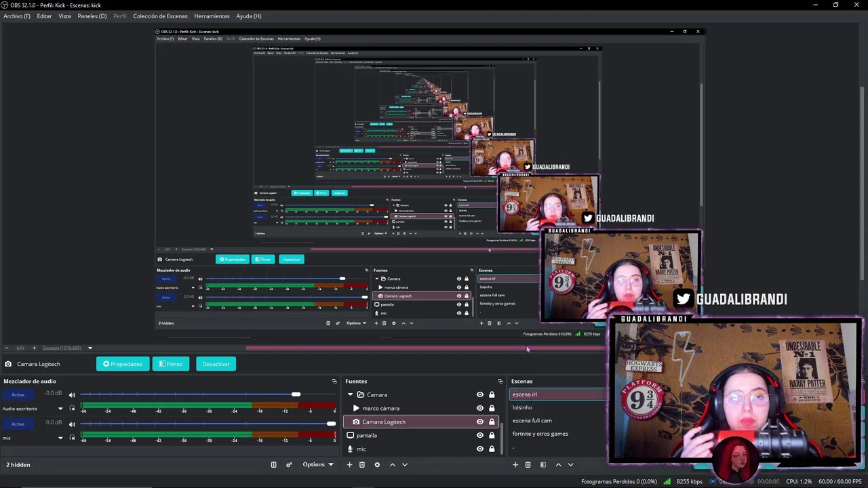Open monitoring headphone icon for mic channel
Viewport: 868px width, 488px height.
click(72, 438)
